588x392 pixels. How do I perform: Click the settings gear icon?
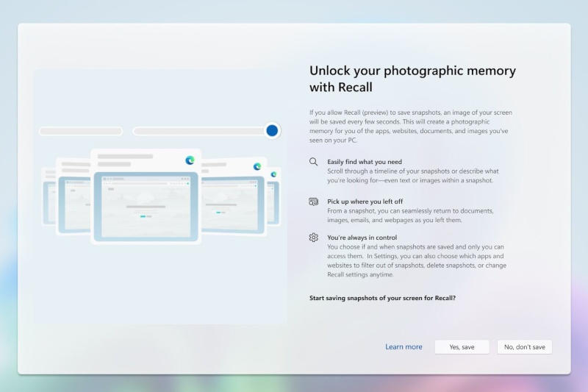click(314, 238)
